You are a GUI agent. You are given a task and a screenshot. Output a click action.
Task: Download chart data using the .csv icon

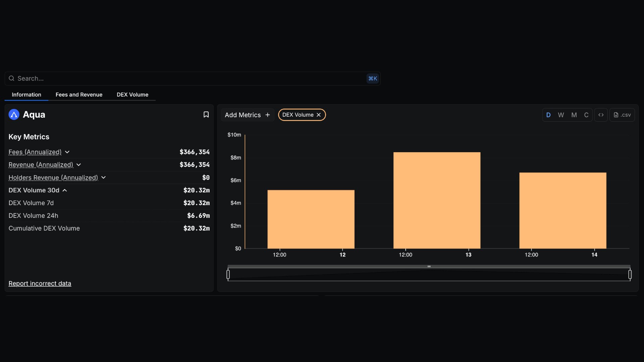(623, 115)
